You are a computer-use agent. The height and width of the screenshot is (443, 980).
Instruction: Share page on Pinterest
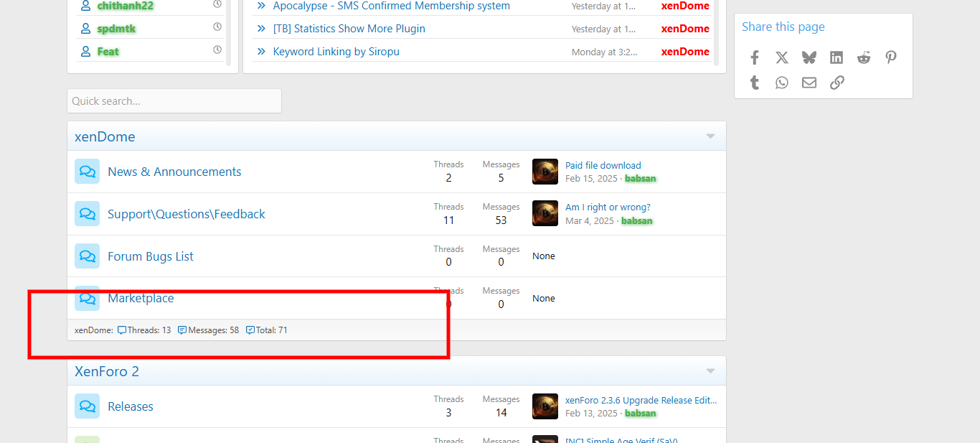coord(891,58)
